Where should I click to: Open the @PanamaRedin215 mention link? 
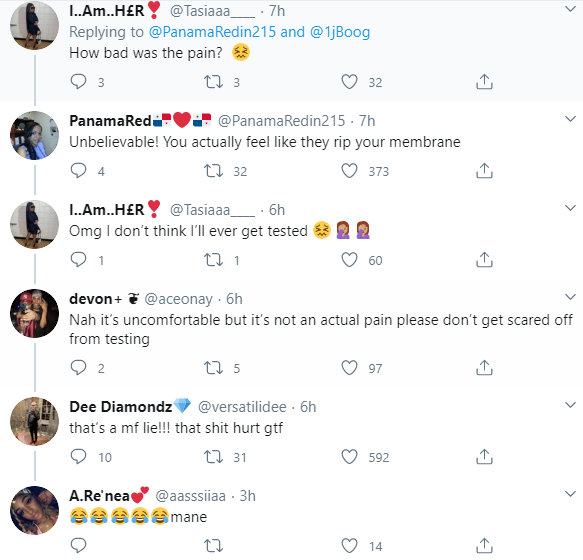point(212,32)
